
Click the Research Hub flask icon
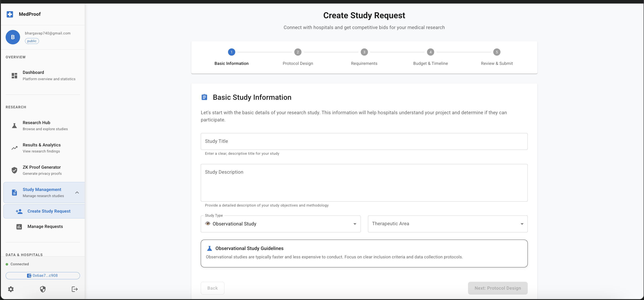14,126
